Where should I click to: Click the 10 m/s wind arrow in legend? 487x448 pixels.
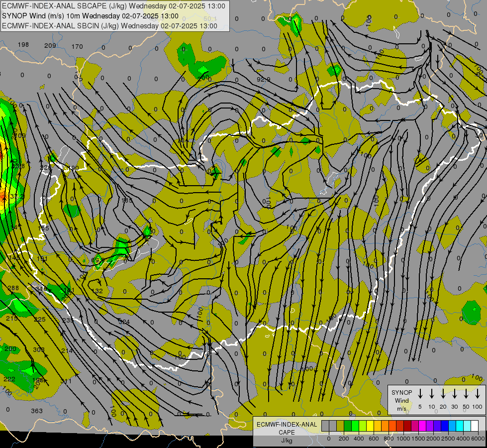(x=432, y=394)
